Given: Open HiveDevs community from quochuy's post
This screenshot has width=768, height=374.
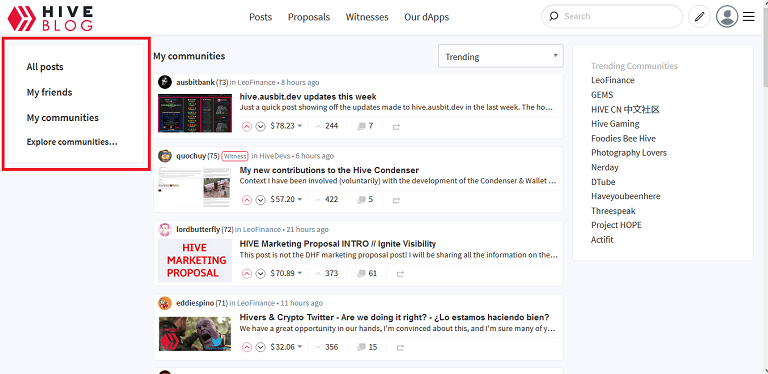Looking at the screenshot, I should (x=274, y=156).
